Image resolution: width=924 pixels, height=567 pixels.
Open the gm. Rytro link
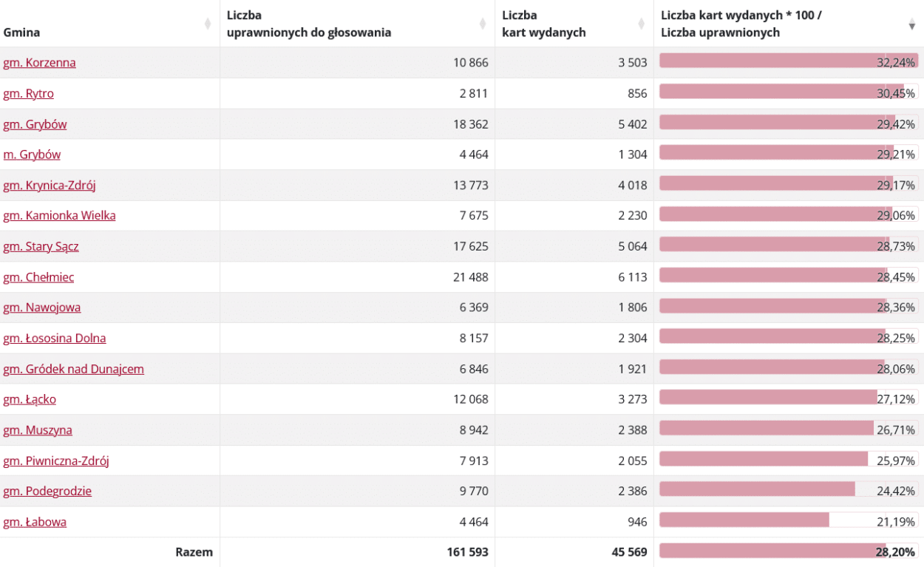[x=28, y=94]
